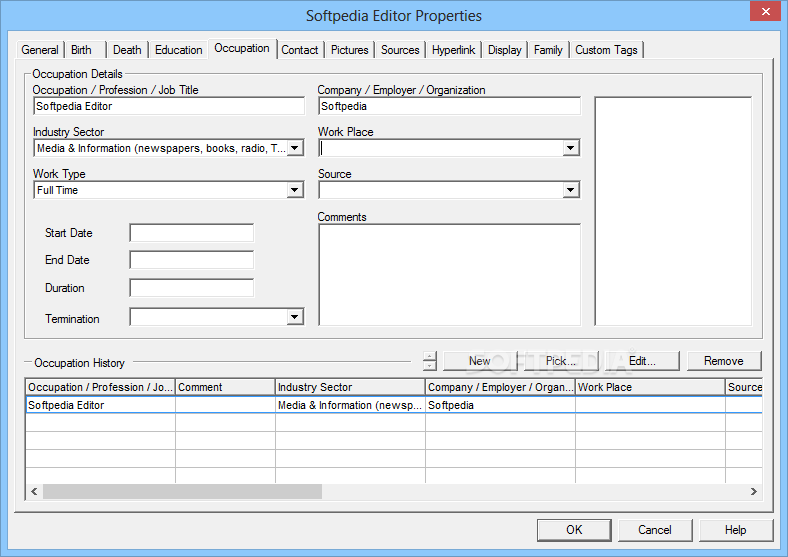Open the Contact tab
Image resolution: width=788 pixels, height=557 pixels.
(300, 50)
